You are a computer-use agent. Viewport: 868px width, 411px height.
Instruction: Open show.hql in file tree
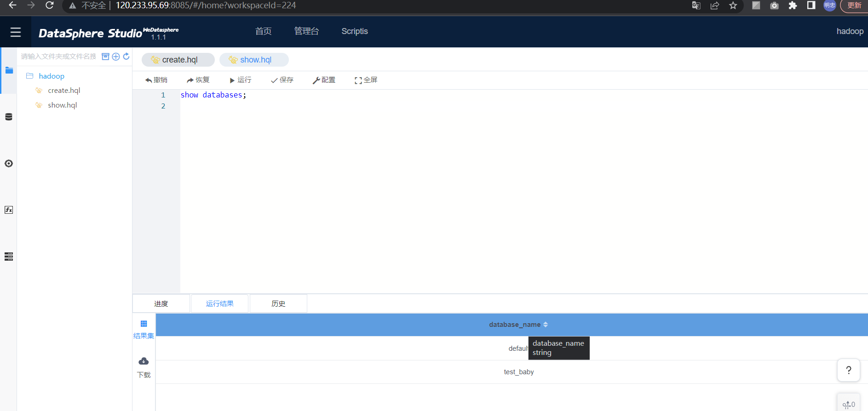(63, 105)
